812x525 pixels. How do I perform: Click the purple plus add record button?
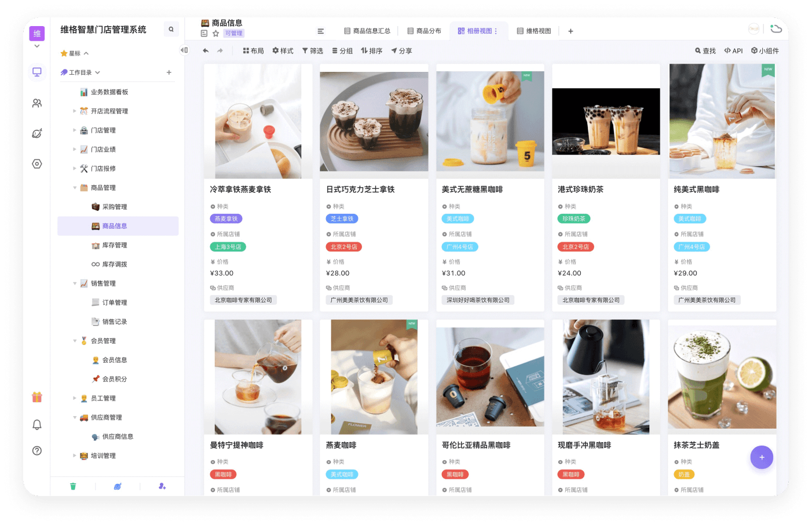(762, 457)
